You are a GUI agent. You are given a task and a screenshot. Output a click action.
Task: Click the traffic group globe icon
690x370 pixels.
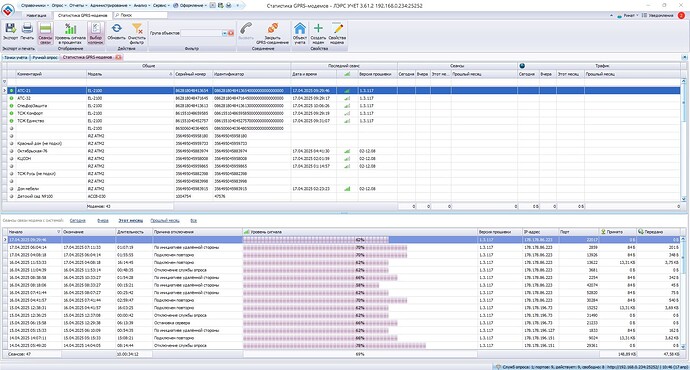(522, 66)
